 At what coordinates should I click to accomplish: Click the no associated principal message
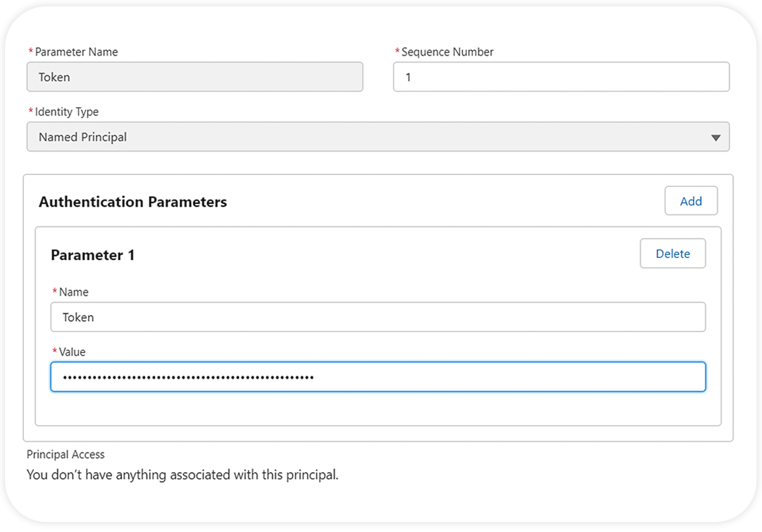coord(182,475)
